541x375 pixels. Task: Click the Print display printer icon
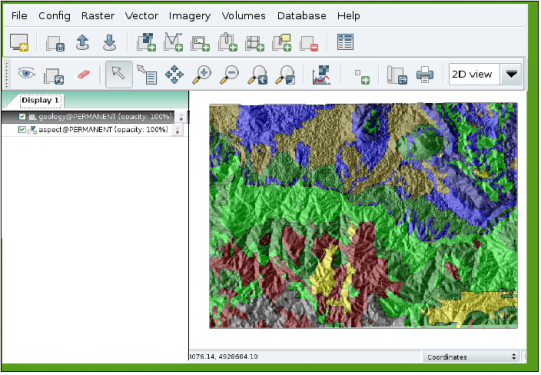coord(425,75)
